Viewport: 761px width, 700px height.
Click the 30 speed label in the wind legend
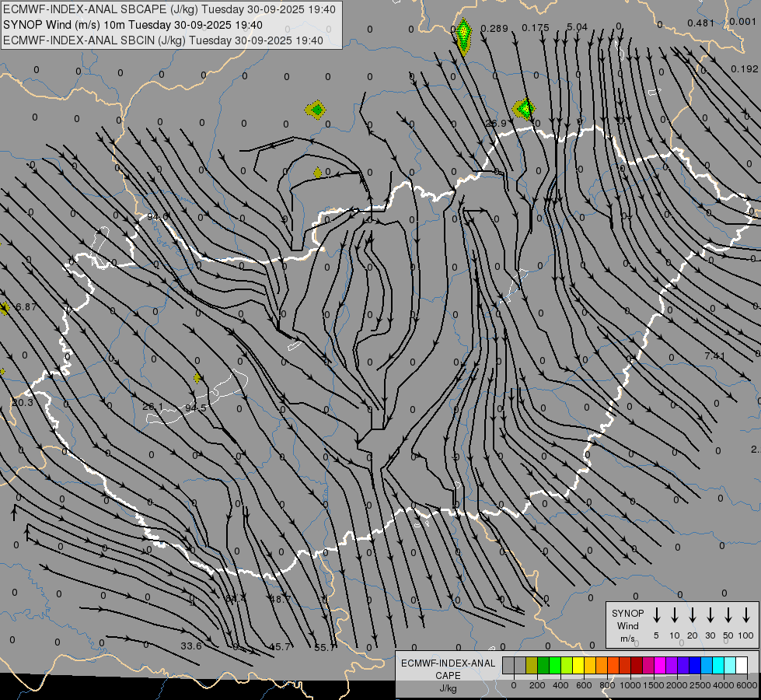pos(710,635)
